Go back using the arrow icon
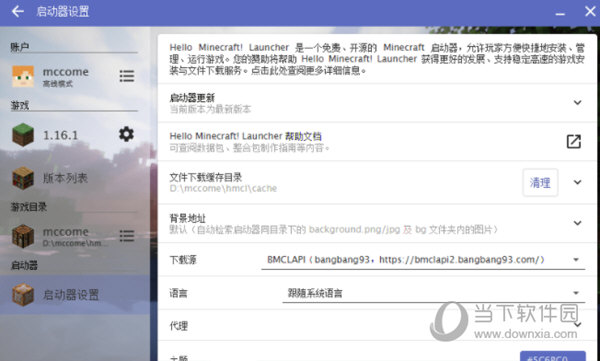The image size is (600, 361). tap(18, 11)
